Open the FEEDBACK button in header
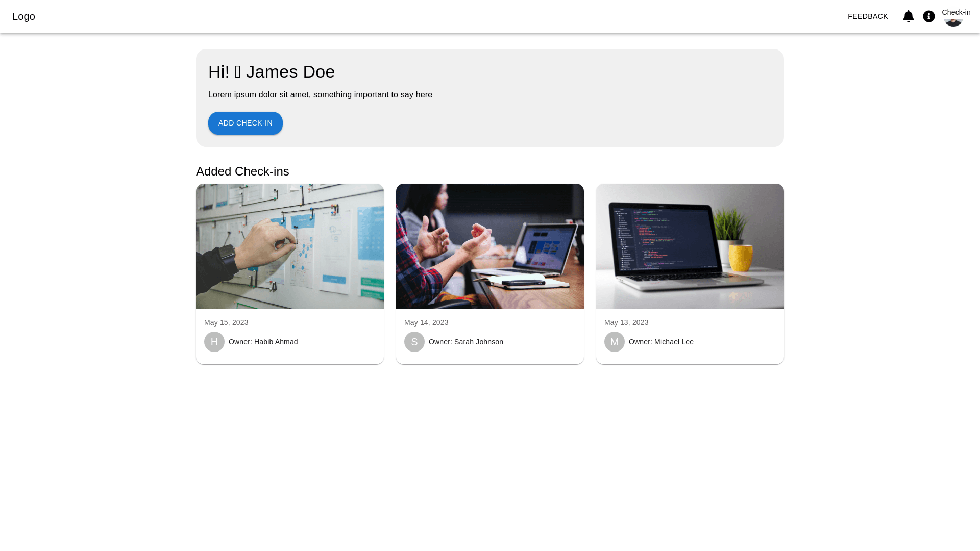 [867, 16]
